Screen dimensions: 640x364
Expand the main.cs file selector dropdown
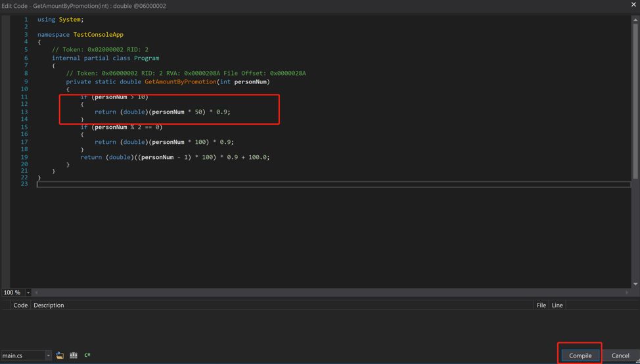(48, 355)
